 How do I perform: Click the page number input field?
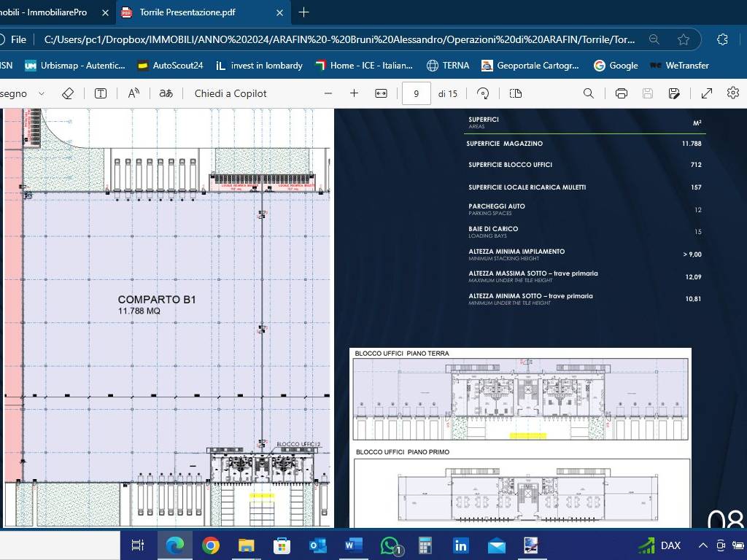pos(417,93)
